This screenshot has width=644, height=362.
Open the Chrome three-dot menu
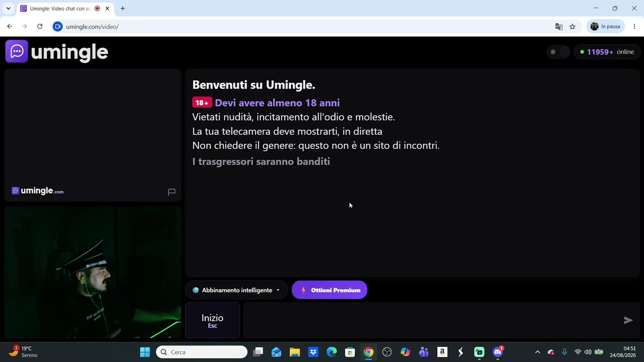click(x=634, y=27)
